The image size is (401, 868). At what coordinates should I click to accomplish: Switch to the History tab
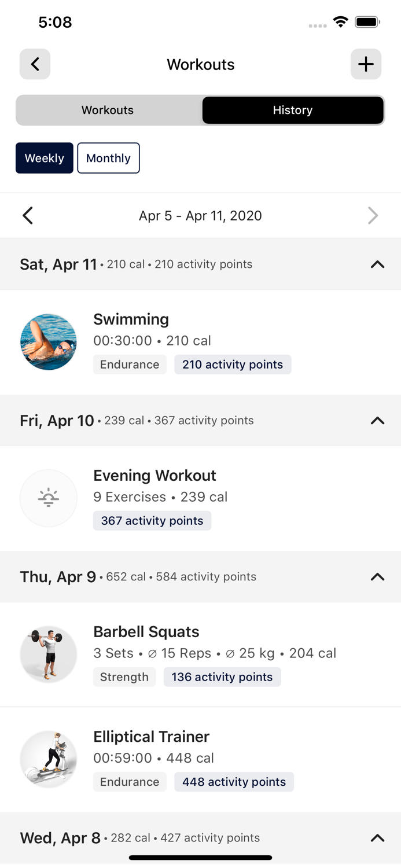tap(293, 110)
